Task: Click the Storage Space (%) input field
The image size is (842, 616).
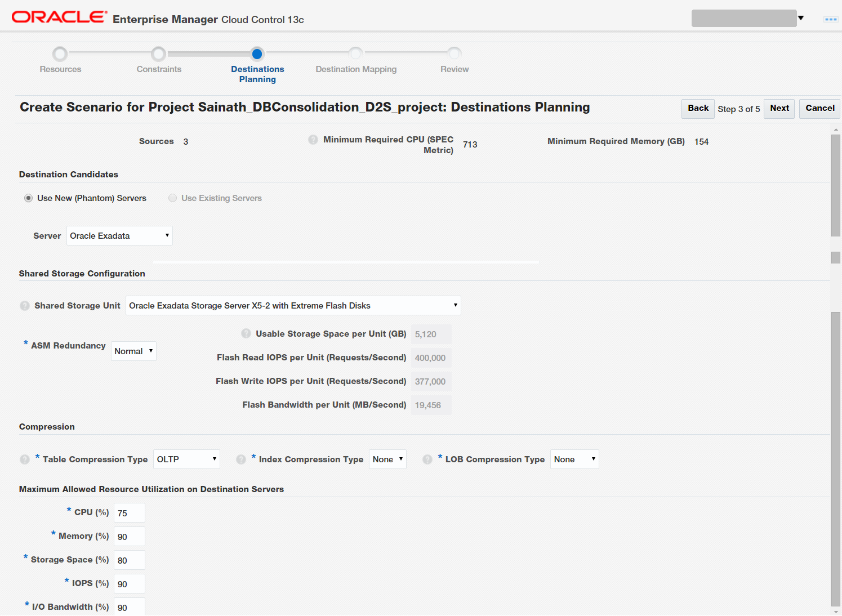Action: [x=130, y=560]
